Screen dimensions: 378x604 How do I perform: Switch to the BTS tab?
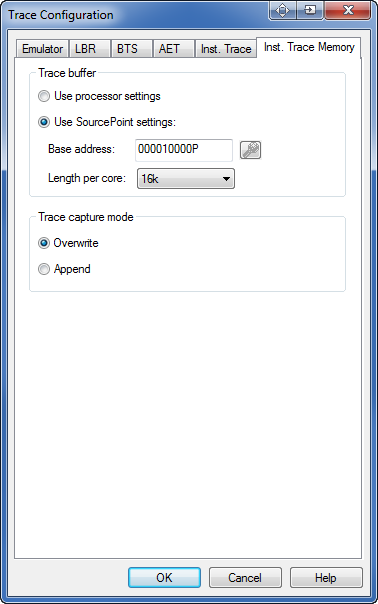127,49
